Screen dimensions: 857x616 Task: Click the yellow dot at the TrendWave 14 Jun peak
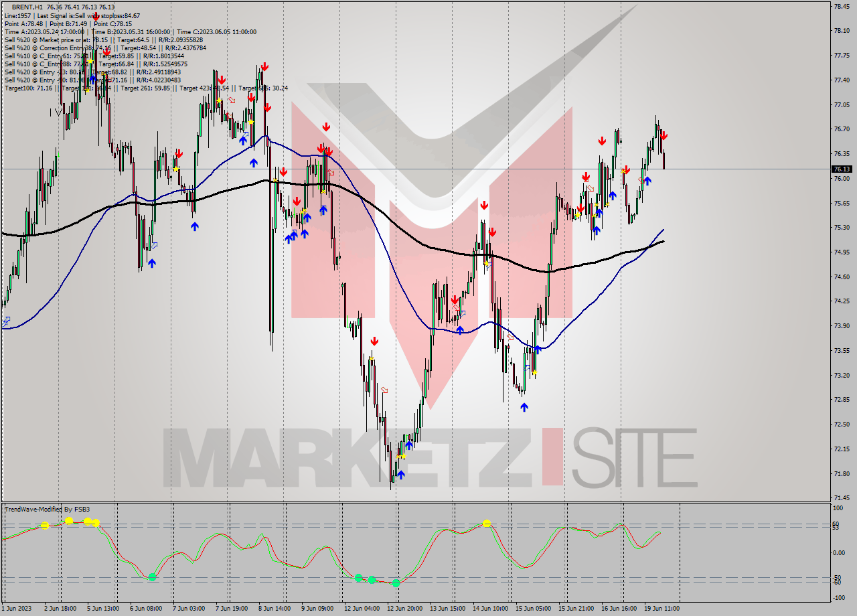point(487,524)
